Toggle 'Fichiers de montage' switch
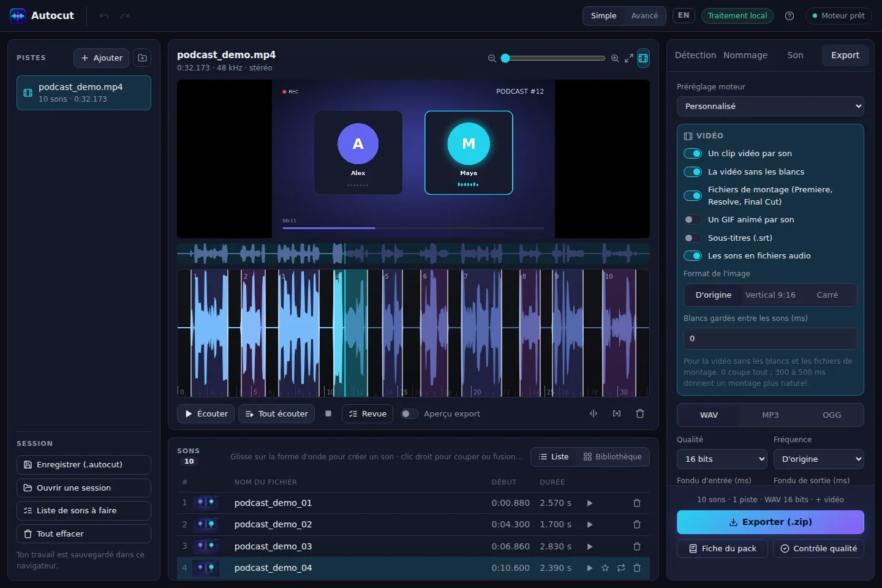 [693, 195]
